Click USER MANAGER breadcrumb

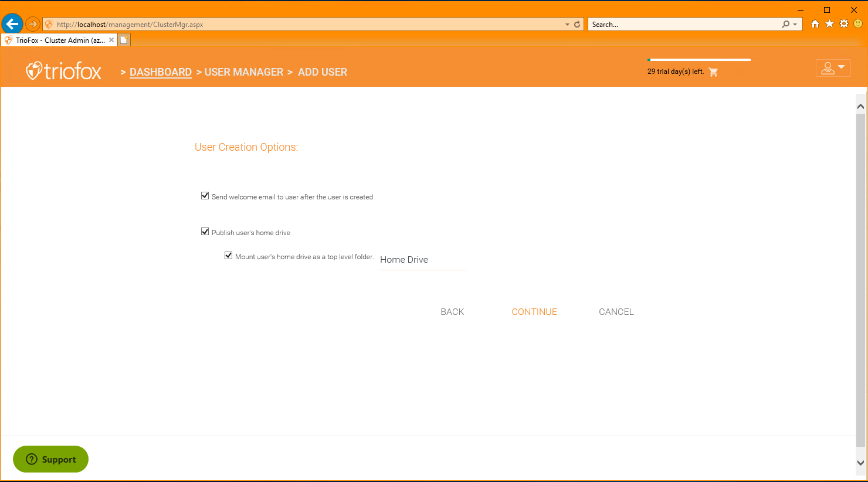(244, 72)
